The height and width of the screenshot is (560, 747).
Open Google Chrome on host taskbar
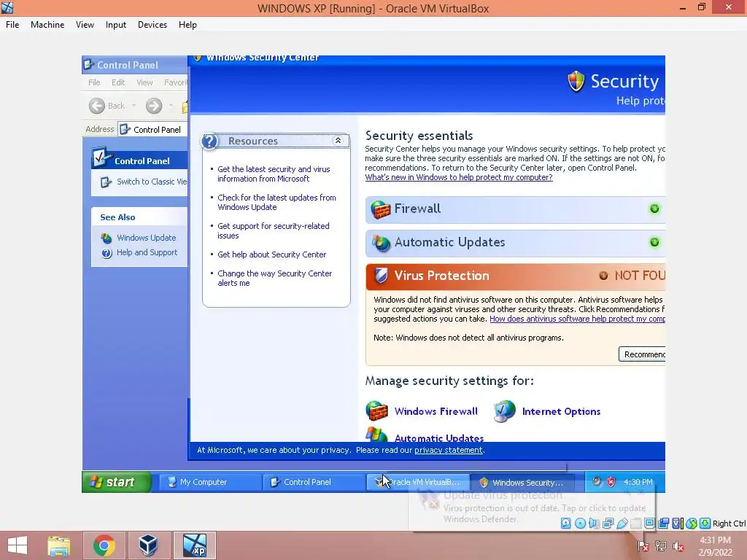104,545
